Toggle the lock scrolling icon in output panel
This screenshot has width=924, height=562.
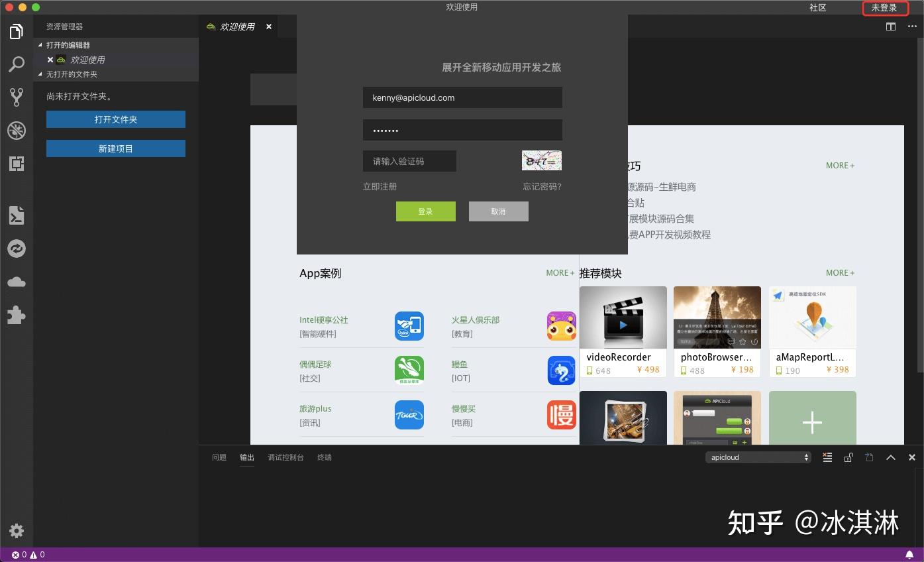848,457
